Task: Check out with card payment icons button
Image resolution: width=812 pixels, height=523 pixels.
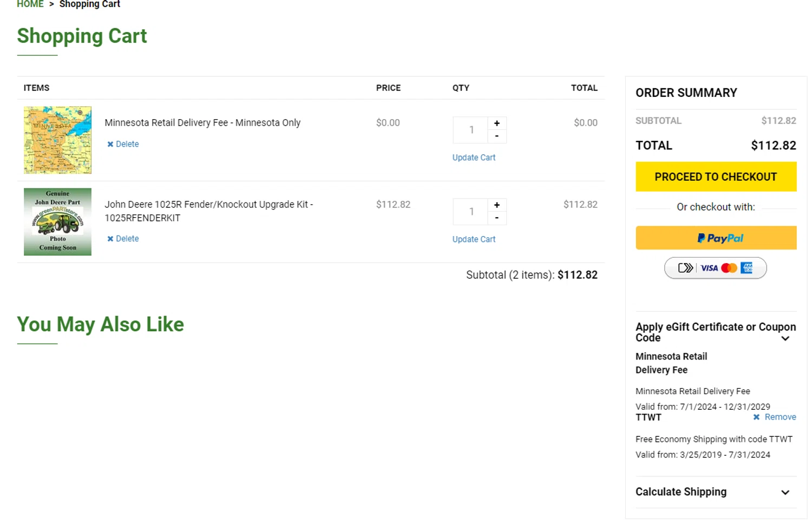Action: [x=715, y=268]
